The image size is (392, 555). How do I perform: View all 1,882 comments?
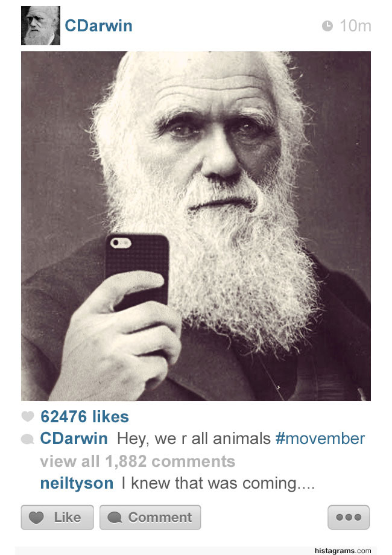[138, 461]
